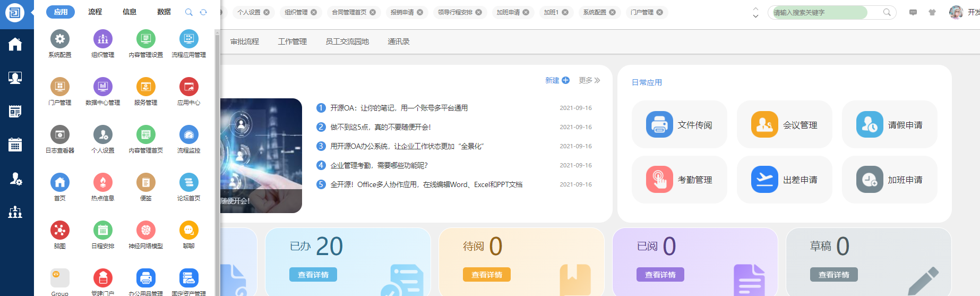The width and height of the screenshot is (980, 296).
Task: Expand news list with 更多
Action: click(x=589, y=80)
